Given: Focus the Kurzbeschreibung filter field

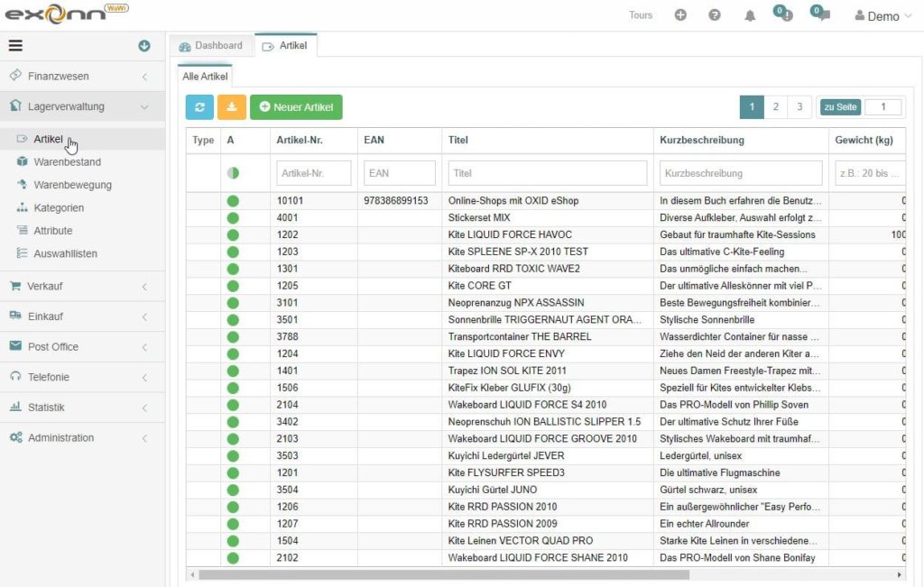Looking at the screenshot, I should point(741,173).
